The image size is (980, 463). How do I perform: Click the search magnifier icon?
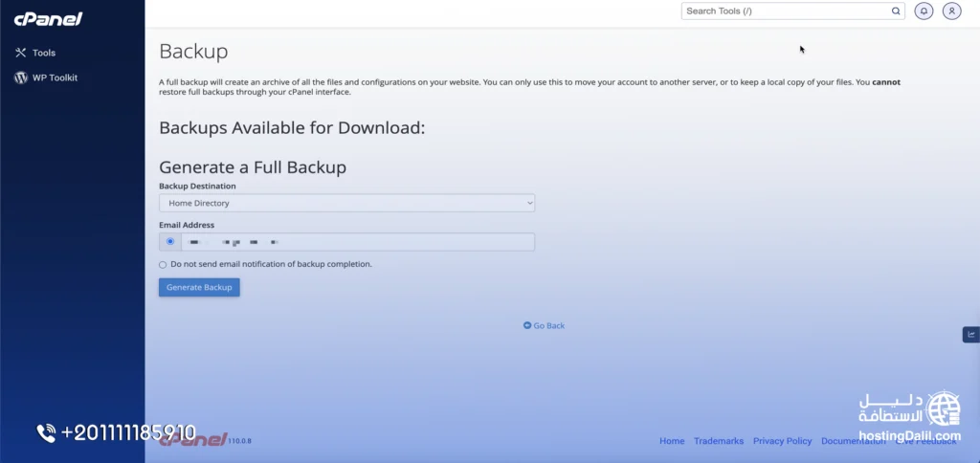[896, 11]
